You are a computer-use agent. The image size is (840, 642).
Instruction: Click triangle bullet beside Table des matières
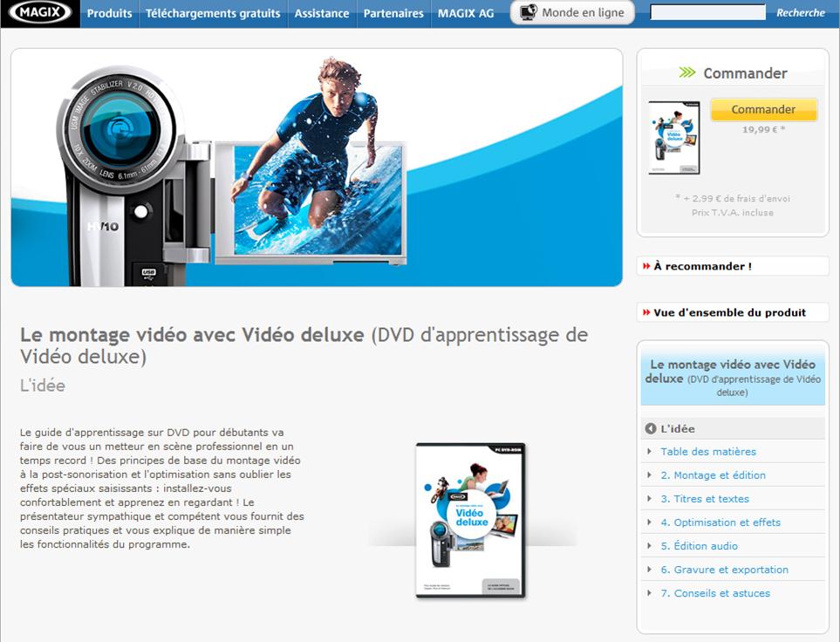(x=649, y=452)
